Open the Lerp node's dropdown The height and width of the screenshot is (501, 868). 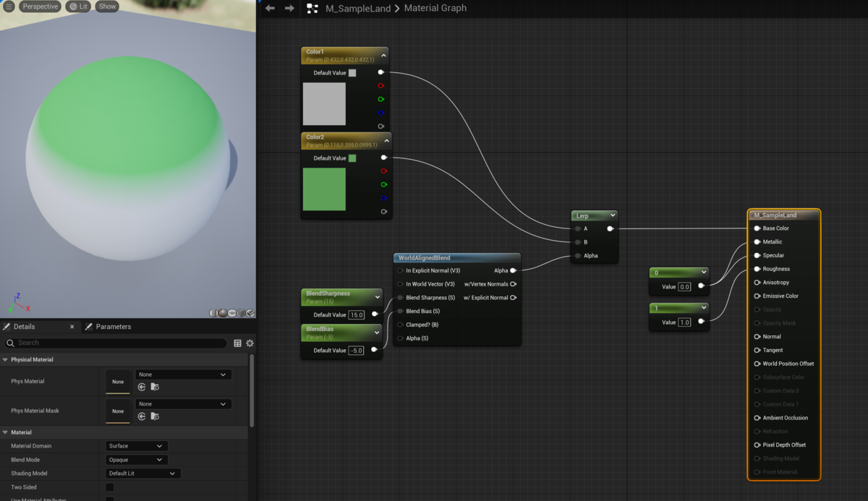(x=614, y=215)
